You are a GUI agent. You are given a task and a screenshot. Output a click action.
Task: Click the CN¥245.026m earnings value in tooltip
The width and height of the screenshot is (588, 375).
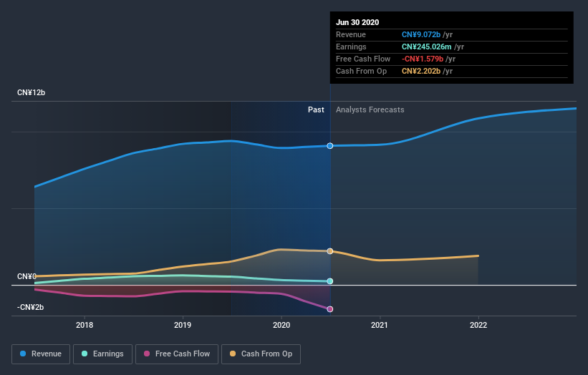click(427, 47)
